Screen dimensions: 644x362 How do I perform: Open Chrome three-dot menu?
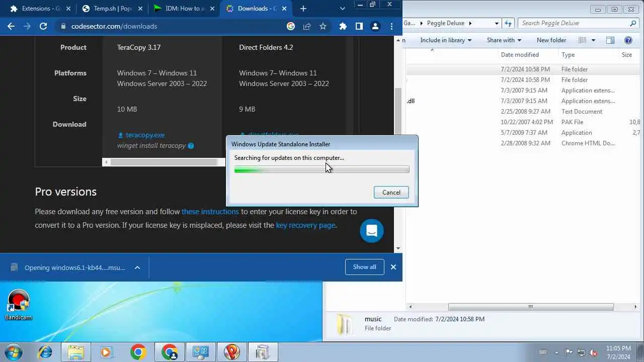click(391, 27)
